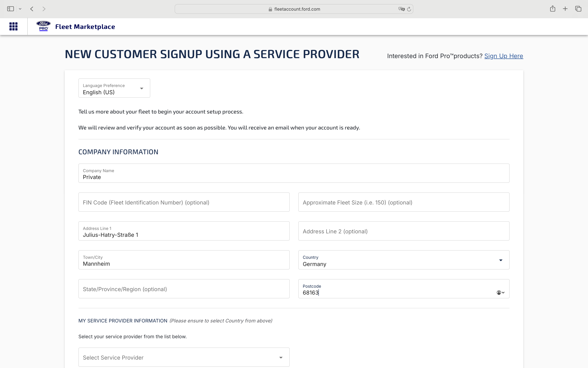This screenshot has width=588, height=368.
Task: Click the COMPANY INFORMATION heading
Action: [118, 152]
